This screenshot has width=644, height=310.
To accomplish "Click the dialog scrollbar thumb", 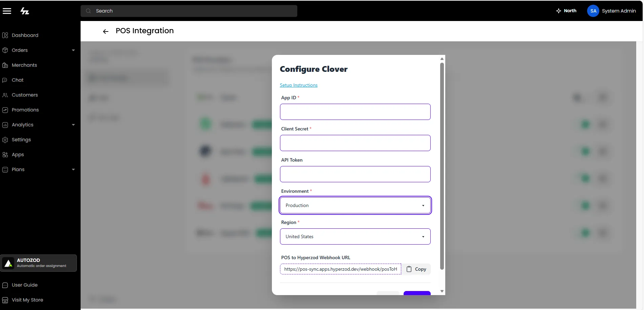I will [x=442, y=166].
